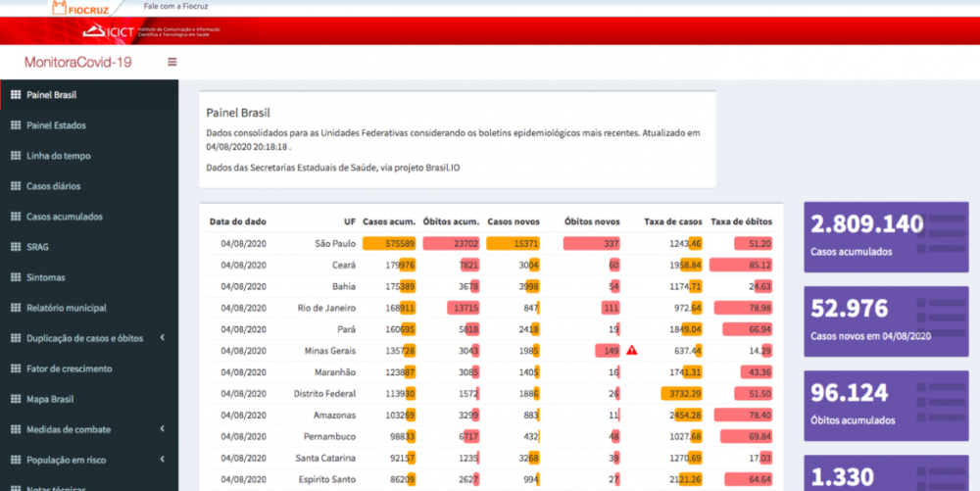Viewport: 980px width, 491px height.
Task: Click the grid icon beside Sintomas
Action: coord(15,277)
